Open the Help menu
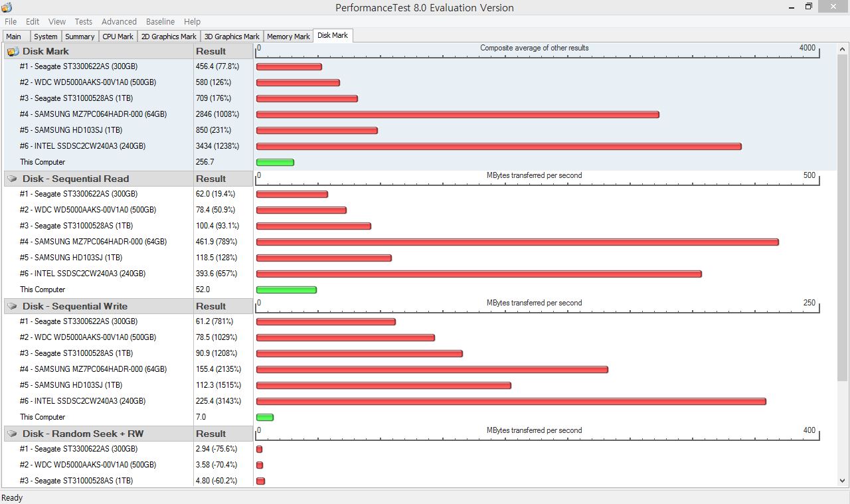Viewport: 850px width, 504px height. [x=192, y=21]
